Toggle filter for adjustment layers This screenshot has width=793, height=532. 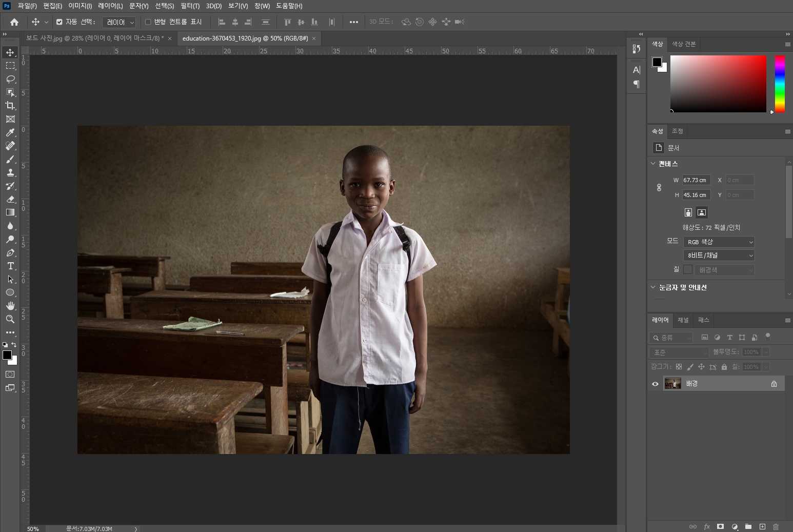pyautogui.click(x=717, y=337)
